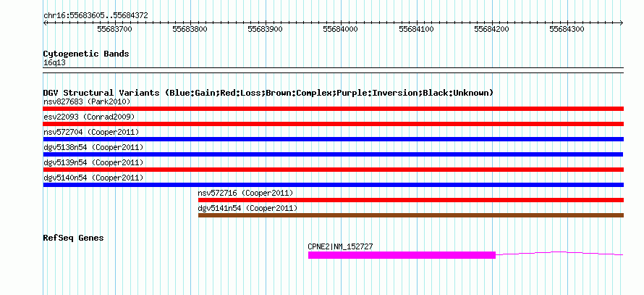This screenshot has width=644, height=295.
Task: Click the ruler's right arrowhead
Action: click(622, 22)
